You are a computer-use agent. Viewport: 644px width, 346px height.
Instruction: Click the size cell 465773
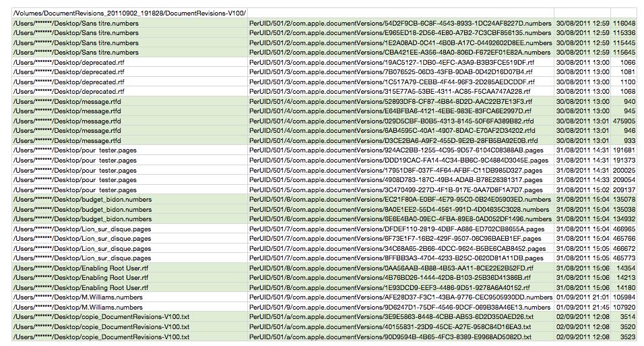tap(624, 258)
